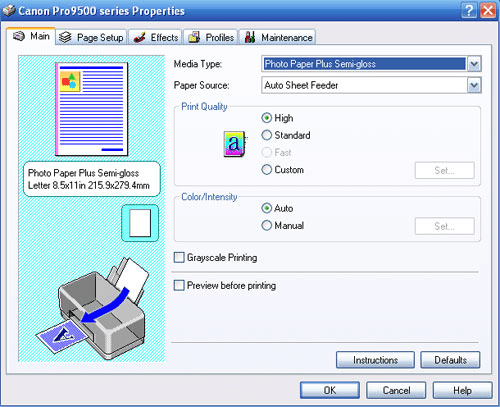Click the blank page orientation icon
The height and width of the screenshot is (407, 500).
point(140,223)
